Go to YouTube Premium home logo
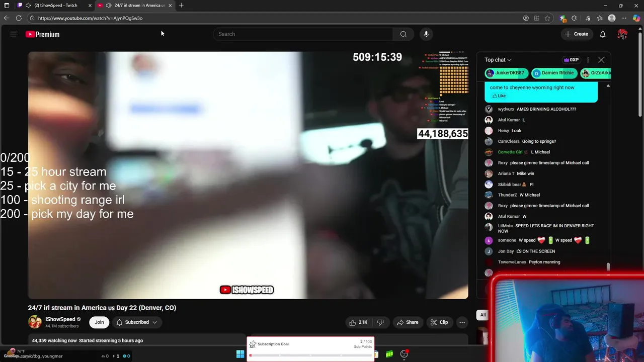 tap(43, 34)
